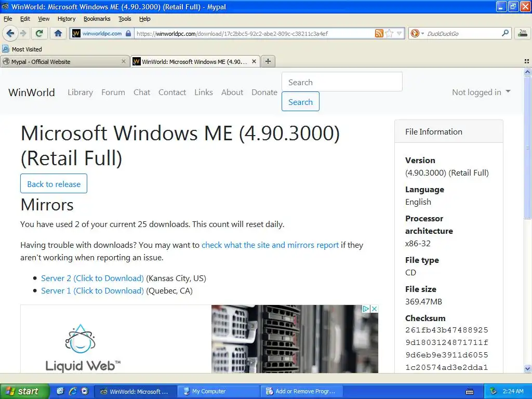This screenshot has height=399, width=532.
Task: Click the 2m toolbar icon
Action: pos(523,33)
